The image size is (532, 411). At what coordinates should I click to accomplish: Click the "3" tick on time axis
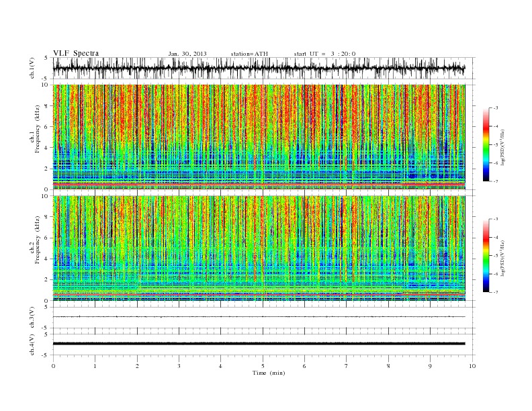tap(179, 366)
